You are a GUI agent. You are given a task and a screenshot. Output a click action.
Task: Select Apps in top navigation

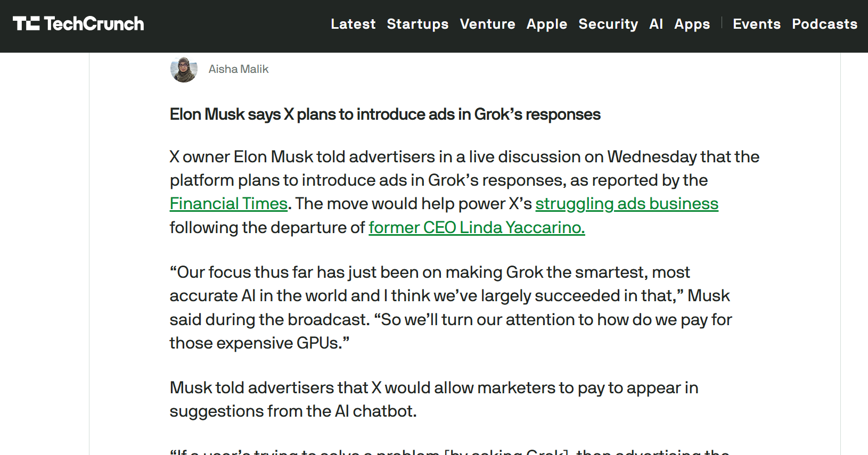tap(692, 24)
